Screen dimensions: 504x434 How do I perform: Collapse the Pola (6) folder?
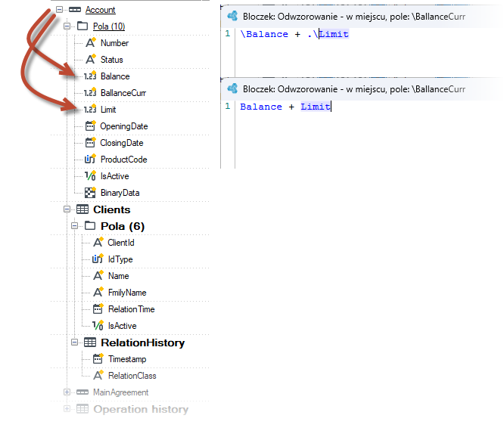click(75, 226)
